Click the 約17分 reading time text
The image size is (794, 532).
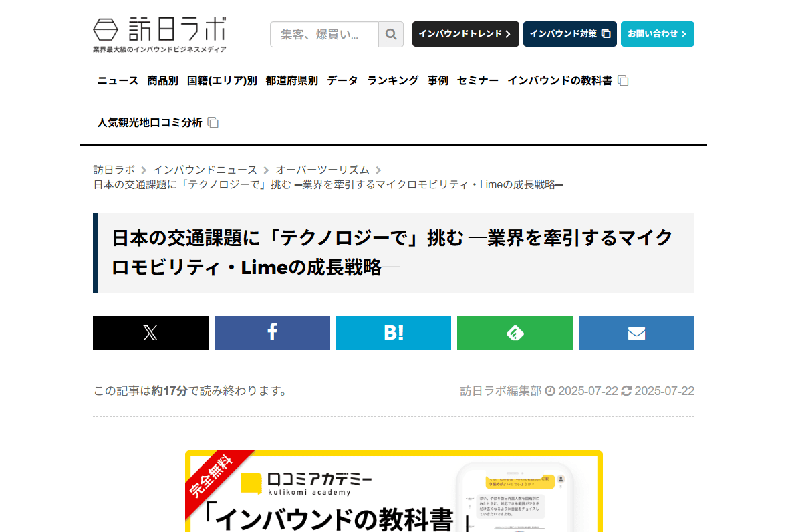(x=169, y=391)
